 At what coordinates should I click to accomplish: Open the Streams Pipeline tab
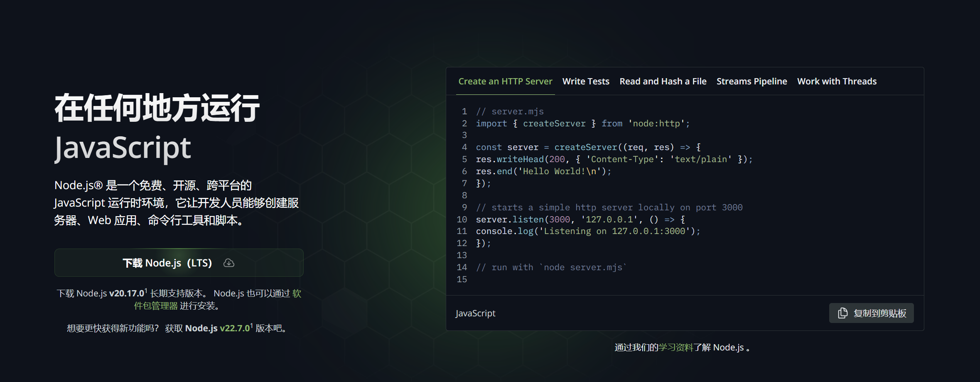click(752, 81)
